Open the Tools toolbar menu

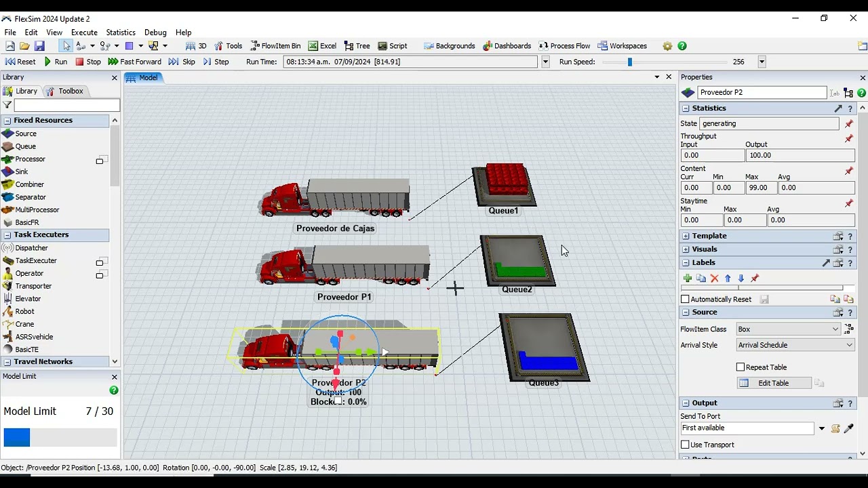228,46
